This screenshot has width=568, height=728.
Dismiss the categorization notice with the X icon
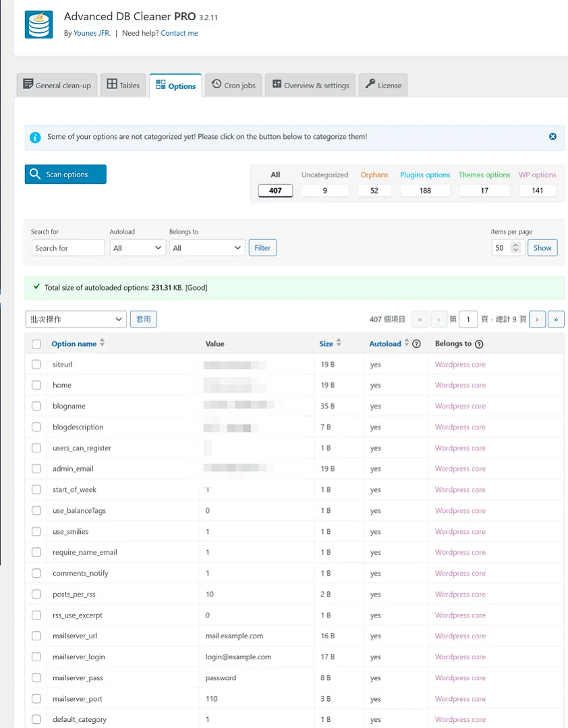[x=552, y=136]
